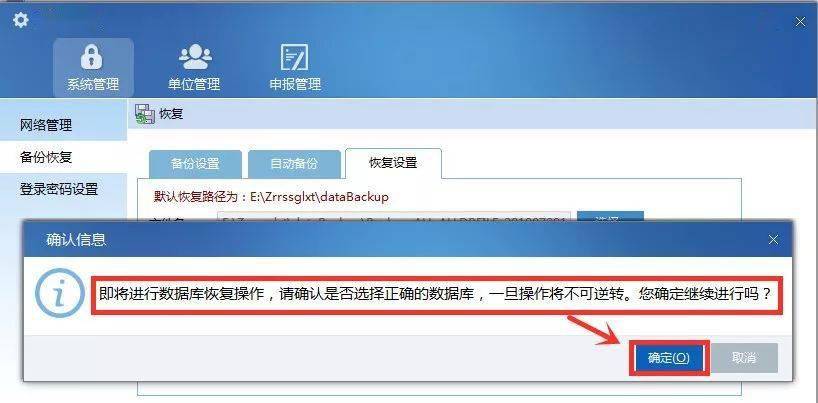Click the backup file path input field
Image resolution: width=818 pixels, height=403 pixels.
point(394,216)
